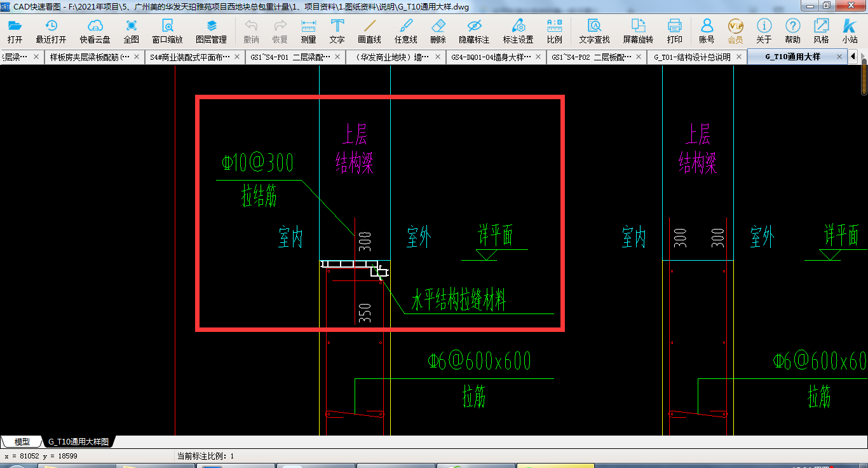This screenshot has width=868, height=468.
Task: Click the Φ10@300 rebar label
Action: point(257,163)
